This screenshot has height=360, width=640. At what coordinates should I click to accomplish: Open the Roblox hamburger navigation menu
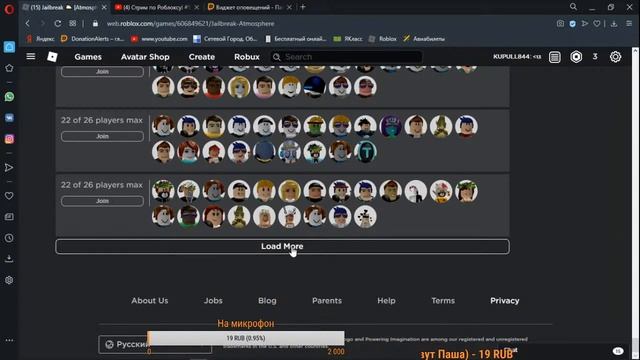[x=31, y=56]
